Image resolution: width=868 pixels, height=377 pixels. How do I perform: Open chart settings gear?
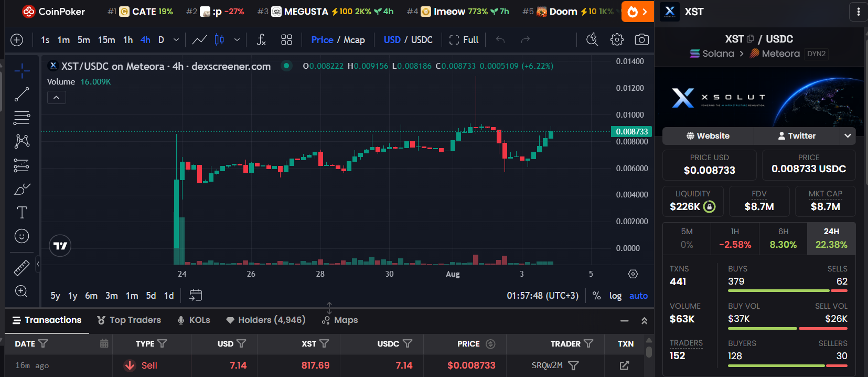[x=617, y=40]
